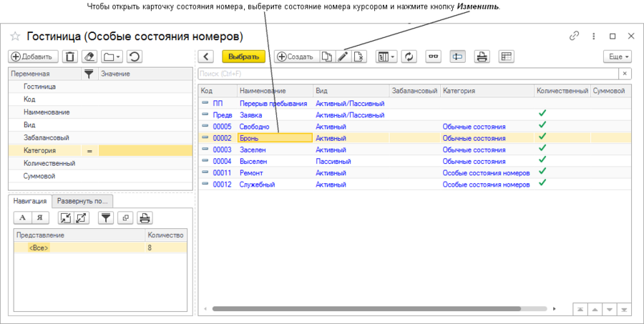Click the yellow Выбрать button

coord(243,57)
